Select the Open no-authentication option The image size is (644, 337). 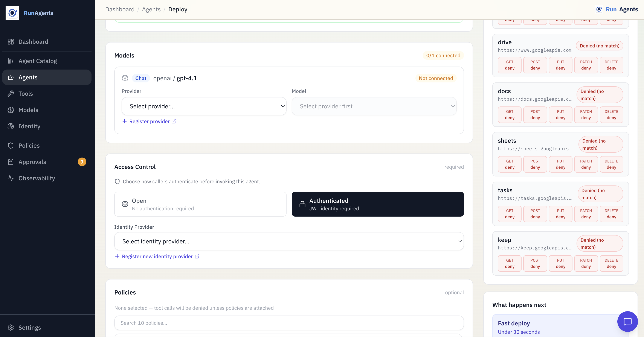coord(200,204)
